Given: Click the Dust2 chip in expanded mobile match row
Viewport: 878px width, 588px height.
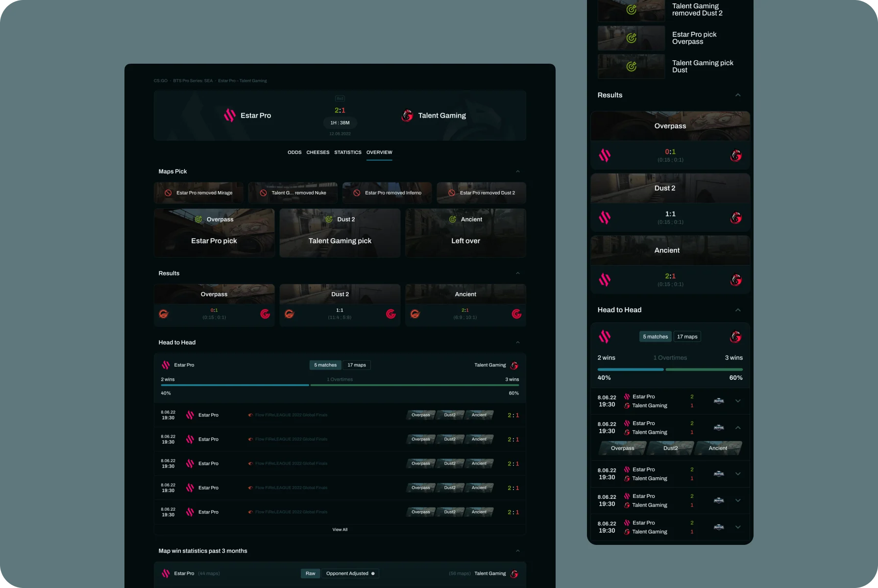Looking at the screenshot, I should [x=671, y=448].
